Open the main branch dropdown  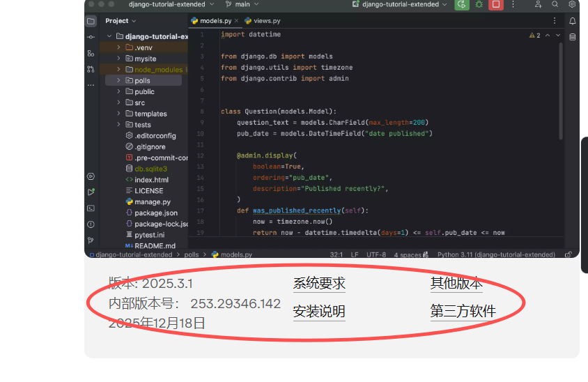pyautogui.click(x=242, y=4)
